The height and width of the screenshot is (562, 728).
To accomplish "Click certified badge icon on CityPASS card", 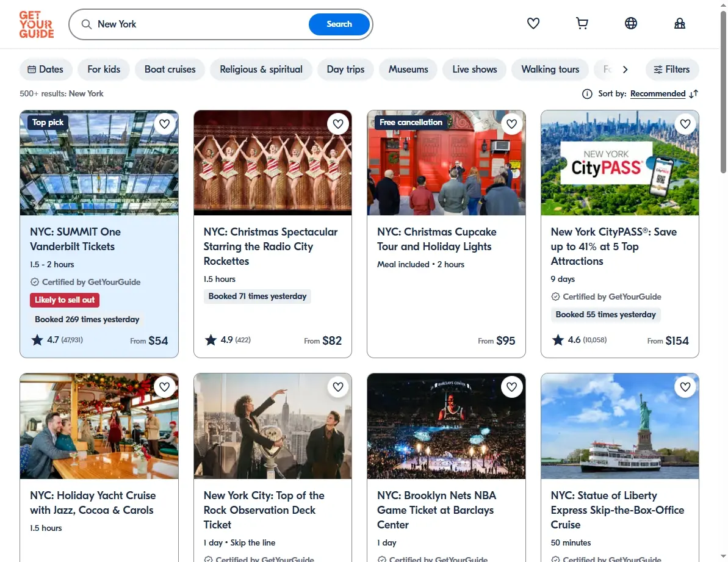I will pos(555,297).
